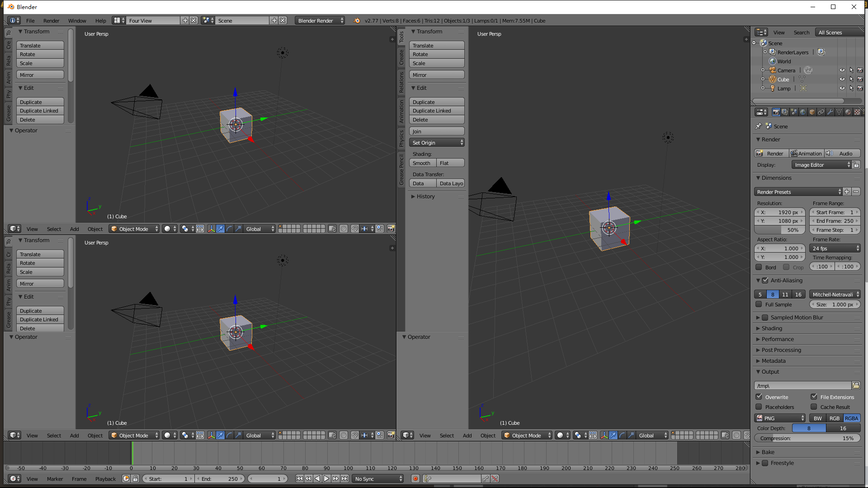The width and height of the screenshot is (868, 488).
Task: Set shading to Smooth
Action: point(423,163)
